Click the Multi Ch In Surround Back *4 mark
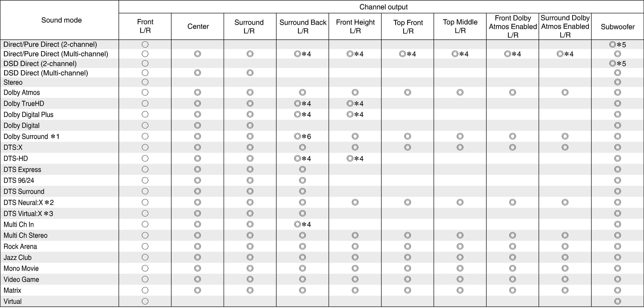The width and height of the screenshot is (644, 308). pos(302,224)
